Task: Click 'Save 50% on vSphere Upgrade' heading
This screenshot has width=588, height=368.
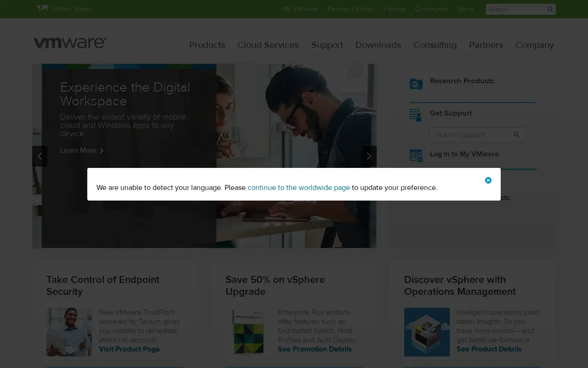Action: tap(275, 286)
